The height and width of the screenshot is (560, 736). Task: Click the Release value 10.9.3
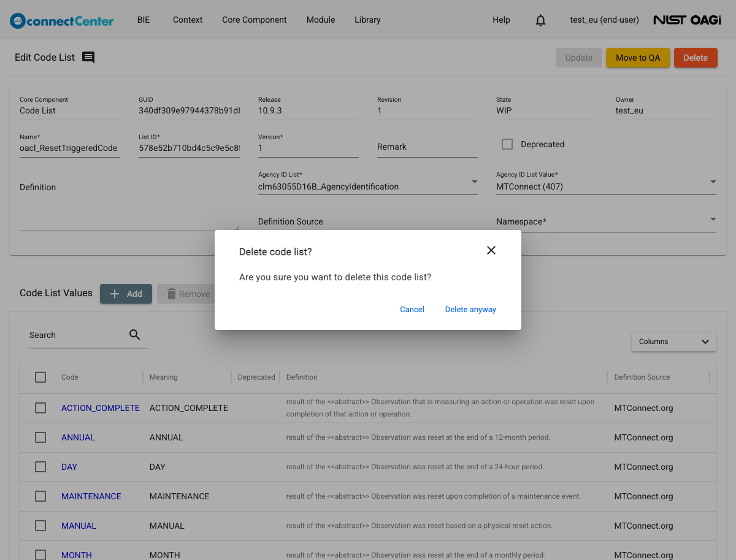click(270, 111)
